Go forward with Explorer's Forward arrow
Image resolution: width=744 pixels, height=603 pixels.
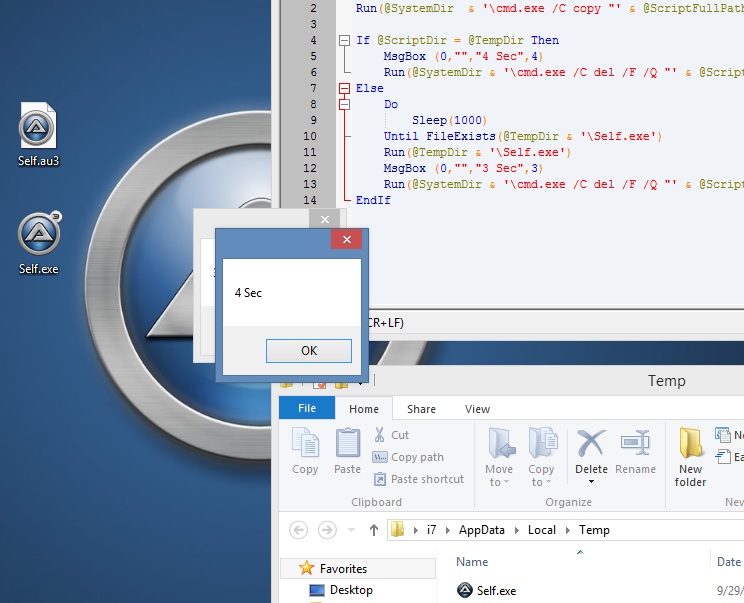pos(327,529)
